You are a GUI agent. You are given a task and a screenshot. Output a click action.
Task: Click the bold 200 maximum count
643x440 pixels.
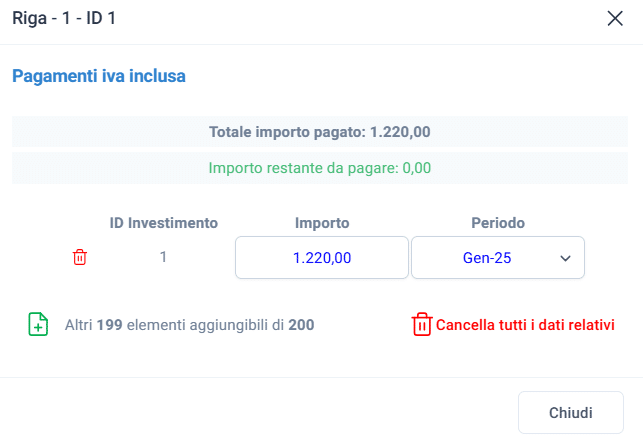302,324
